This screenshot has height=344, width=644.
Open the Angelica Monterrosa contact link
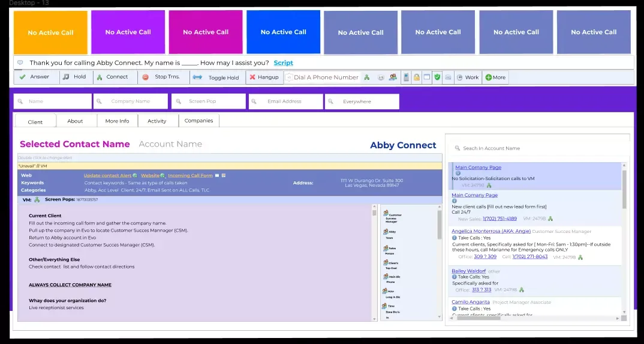[x=491, y=231]
